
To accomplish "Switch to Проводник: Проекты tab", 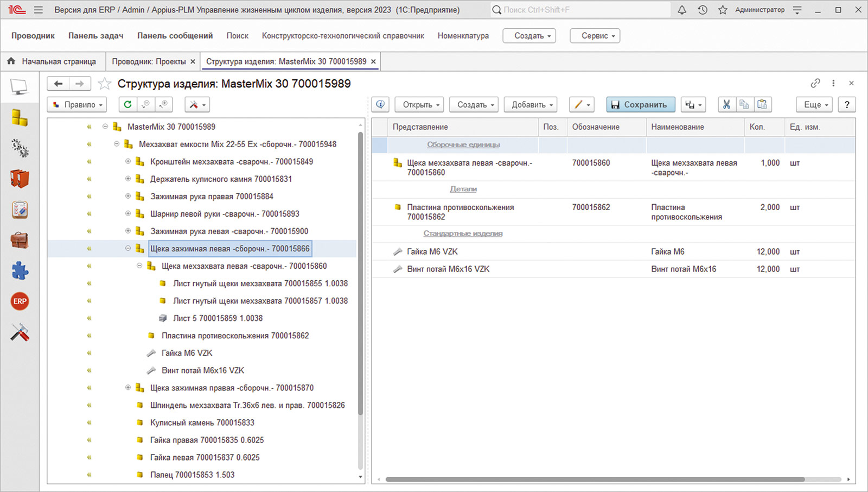I will coord(149,61).
